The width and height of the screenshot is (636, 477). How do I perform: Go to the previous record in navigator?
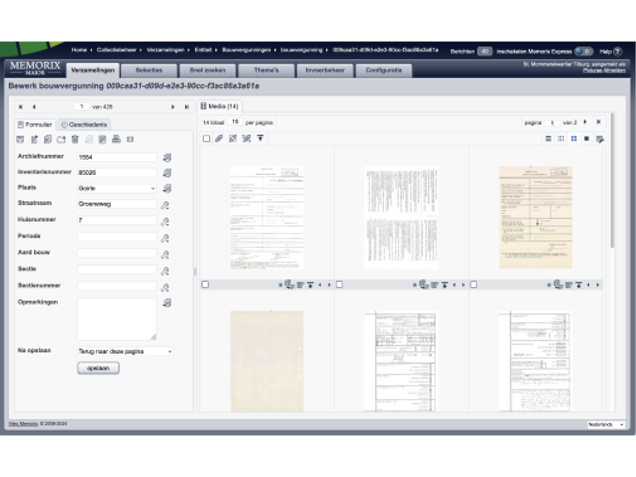point(34,107)
